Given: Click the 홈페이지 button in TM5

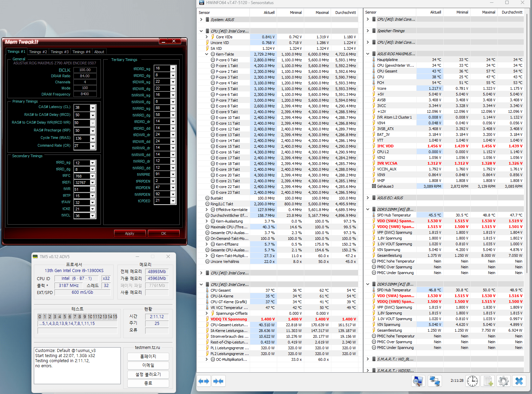Looking at the screenshot, I should coord(148,357).
